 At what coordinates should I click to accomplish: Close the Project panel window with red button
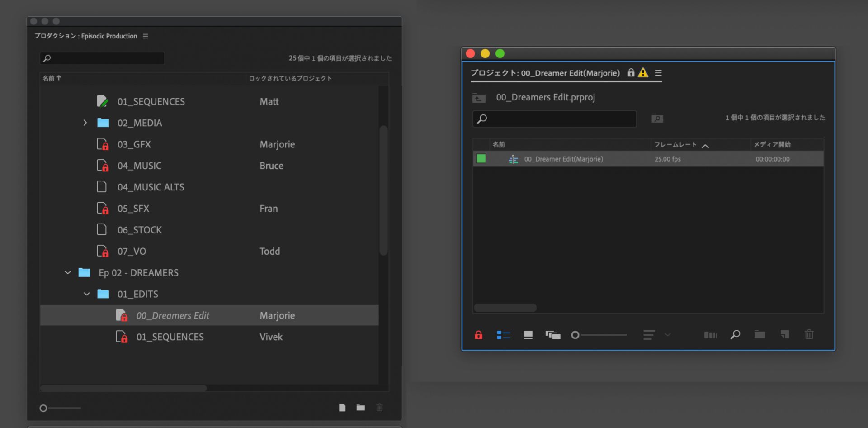point(471,54)
